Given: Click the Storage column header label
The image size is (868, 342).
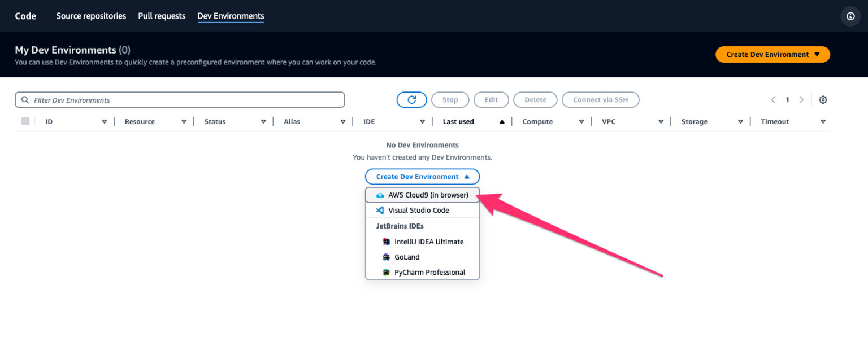Looking at the screenshot, I should tap(694, 122).
